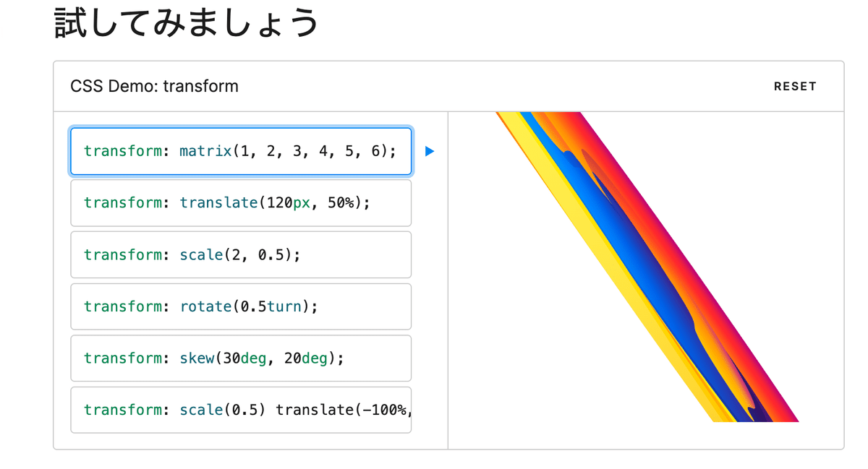The height and width of the screenshot is (469, 868).
Task: Select the rotate(0.5turn) transform example
Action: pyautogui.click(x=241, y=306)
